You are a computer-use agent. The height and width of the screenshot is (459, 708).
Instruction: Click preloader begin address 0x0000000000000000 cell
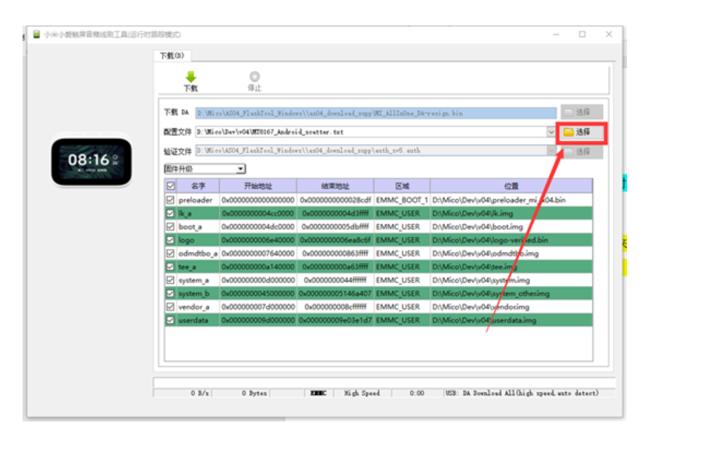pyautogui.click(x=258, y=199)
